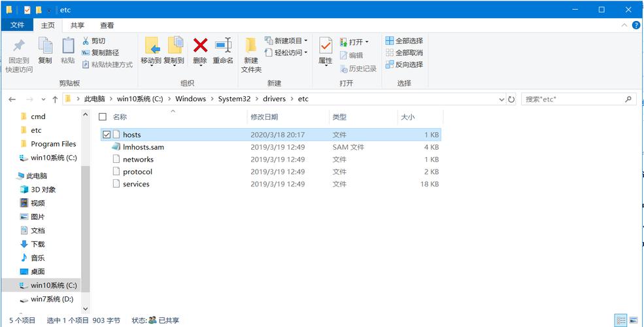Open New item (新建项目) dropdown
This screenshot has height=327, width=644.
(286, 41)
